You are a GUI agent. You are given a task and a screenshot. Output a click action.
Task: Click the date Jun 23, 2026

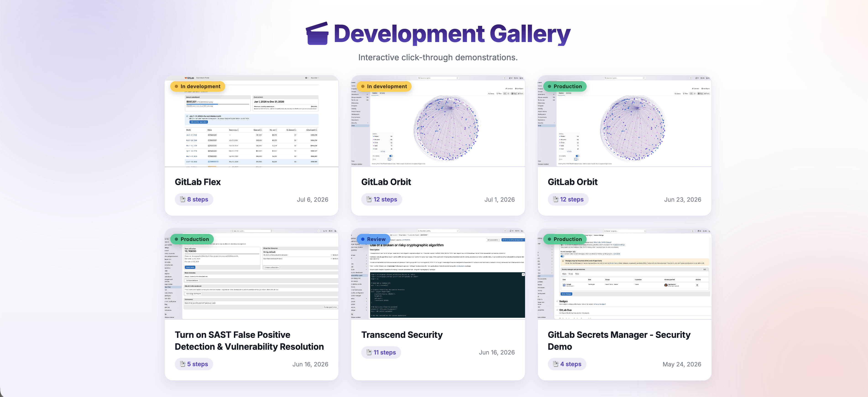pyautogui.click(x=682, y=199)
